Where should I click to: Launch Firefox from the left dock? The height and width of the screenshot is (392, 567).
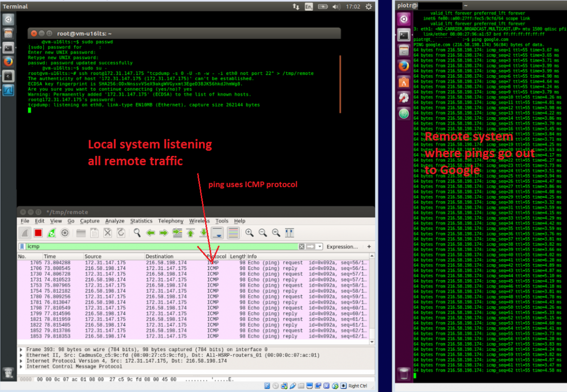[8, 61]
